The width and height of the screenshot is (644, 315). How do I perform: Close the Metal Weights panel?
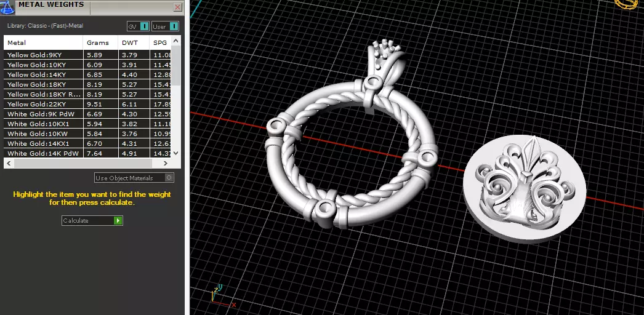click(x=177, y=7)
